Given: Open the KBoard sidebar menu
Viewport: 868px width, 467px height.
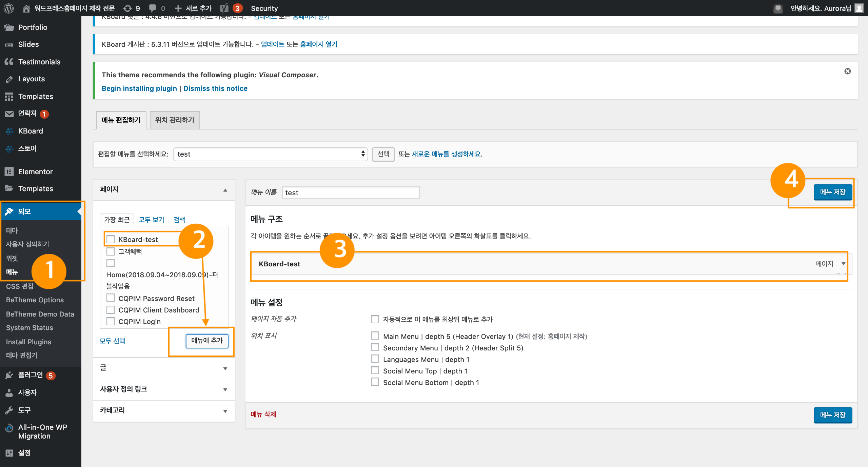Looking at the screenshot, I should [31, 131].
